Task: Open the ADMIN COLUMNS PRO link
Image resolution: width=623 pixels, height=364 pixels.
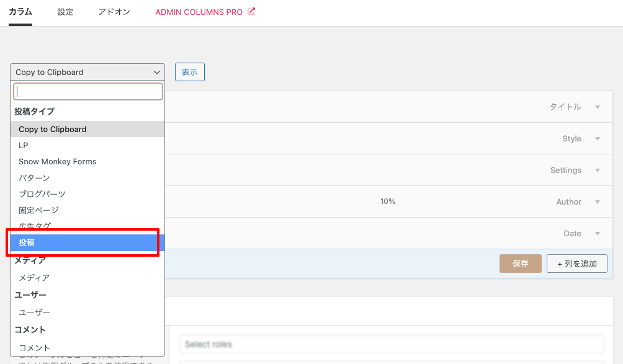Action: point(199,12)
